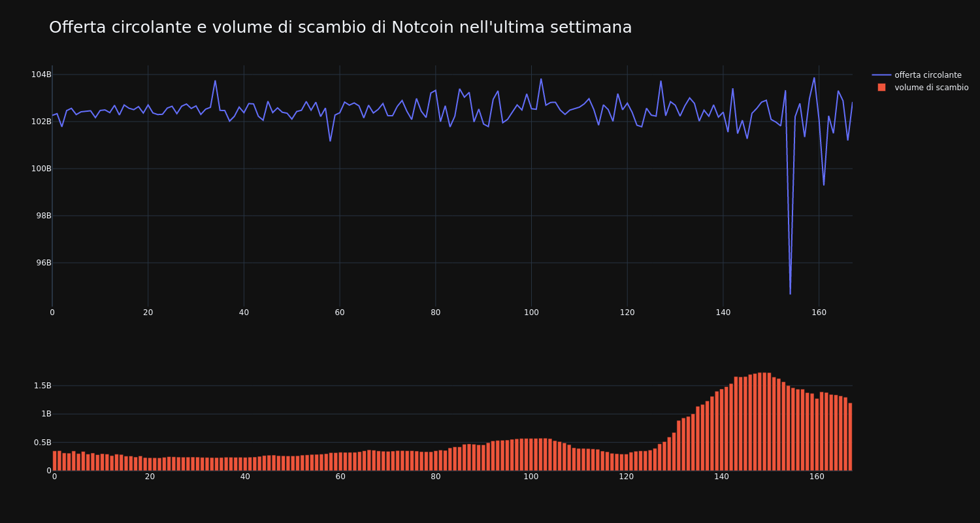Screen dimensions: 980x523
Task: Click the blue line symbol in the legend
Action: (x=881, y=75)
